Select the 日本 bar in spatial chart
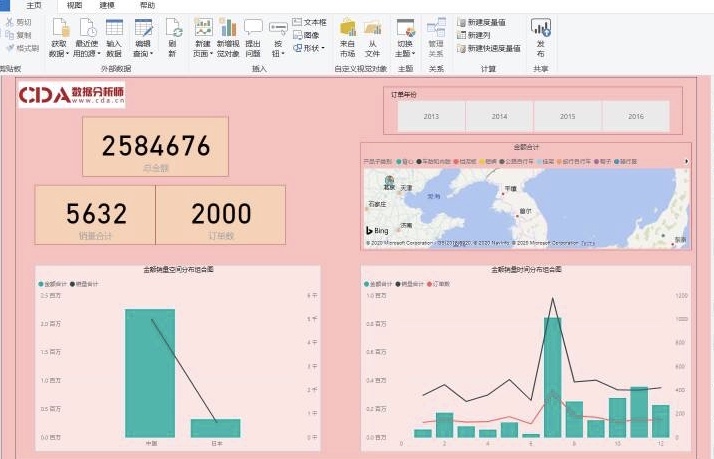 tap(215, 428)
